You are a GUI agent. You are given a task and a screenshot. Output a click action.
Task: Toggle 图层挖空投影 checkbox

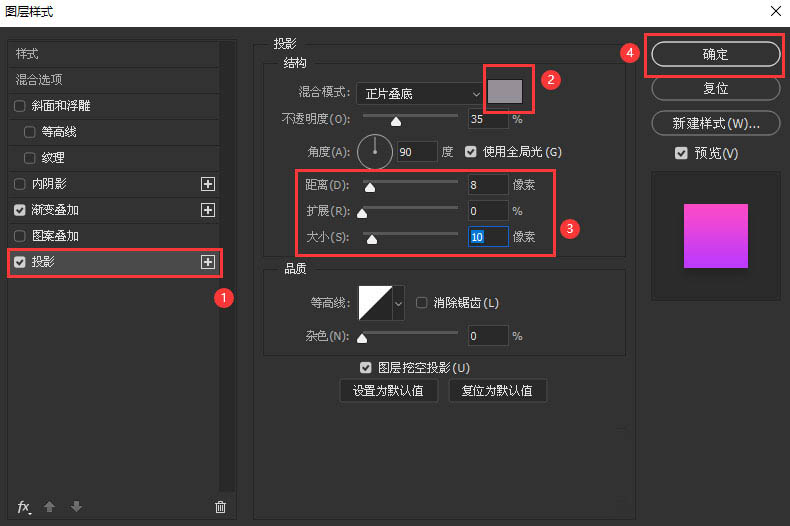(366, 368)
